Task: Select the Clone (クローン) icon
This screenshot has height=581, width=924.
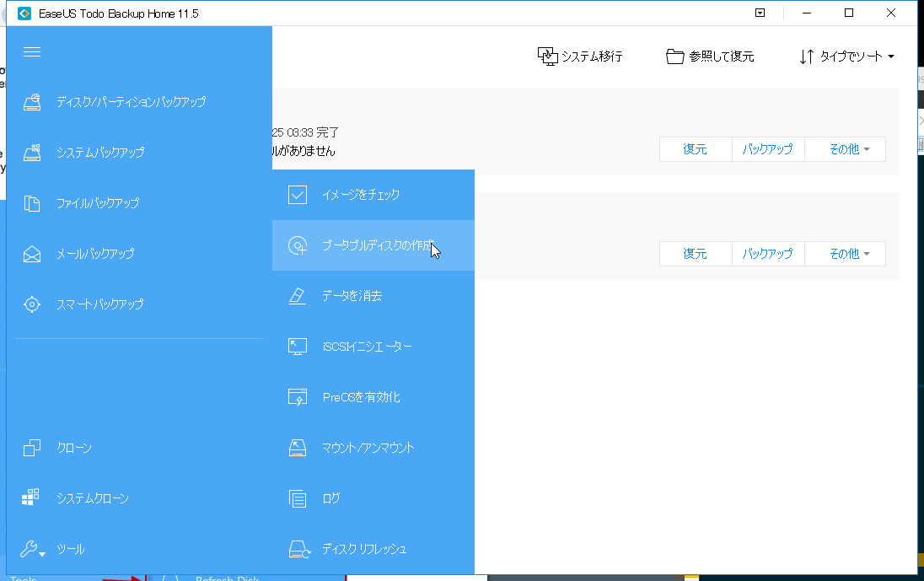Action: pyautogui.click(x=32, y=447)
